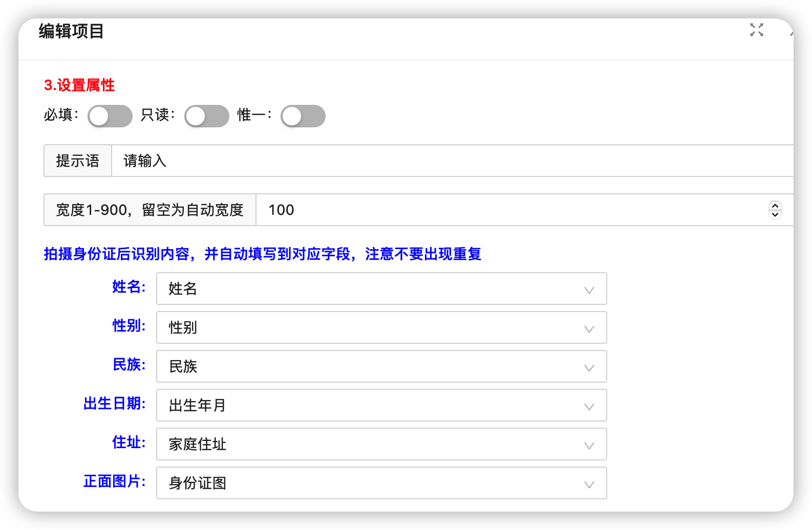
Task: Click the chevron arrow in the 家庭住址 dropdown
Action: coord(589,446)
